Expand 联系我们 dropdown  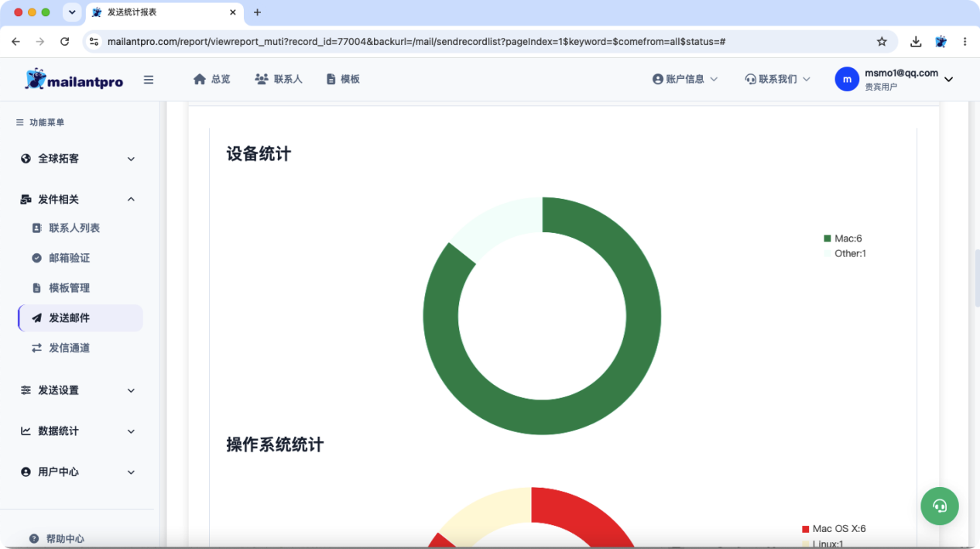[777, 79]
